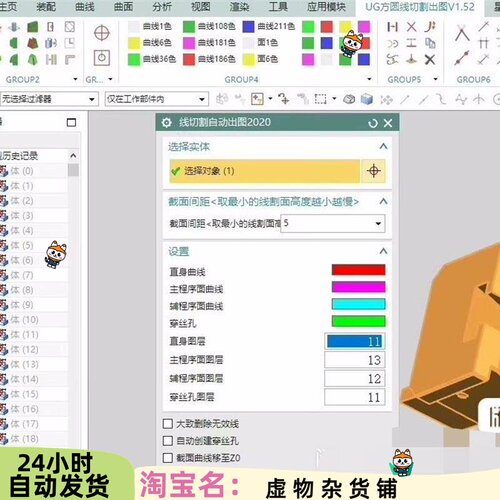Click the 穿丝孔图层 input field
Image resolution: width=500 pixels, height=500 pixels.
[355, 397]
